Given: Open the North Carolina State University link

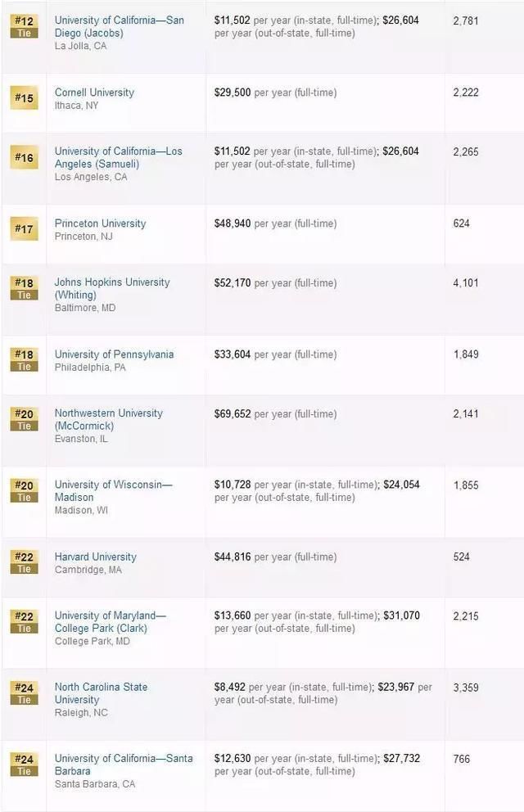Looking at the screenshot, I should [101, 692].
